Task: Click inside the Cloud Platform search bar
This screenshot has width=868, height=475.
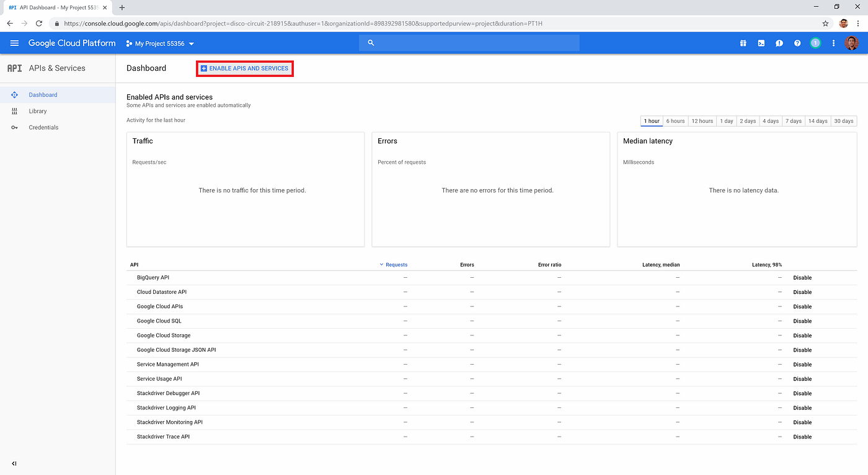Action: click(x=469, y=43)
